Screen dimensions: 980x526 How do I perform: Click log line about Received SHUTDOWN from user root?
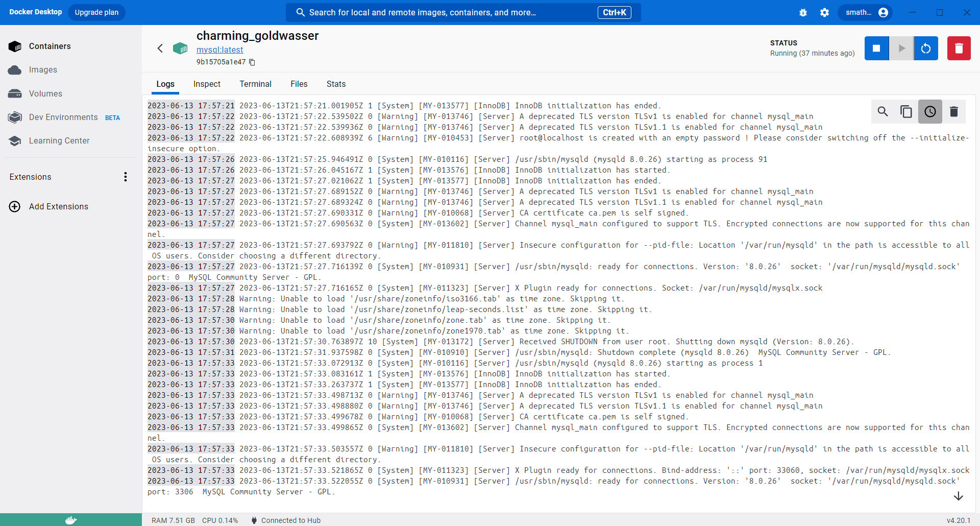[501, 342]
